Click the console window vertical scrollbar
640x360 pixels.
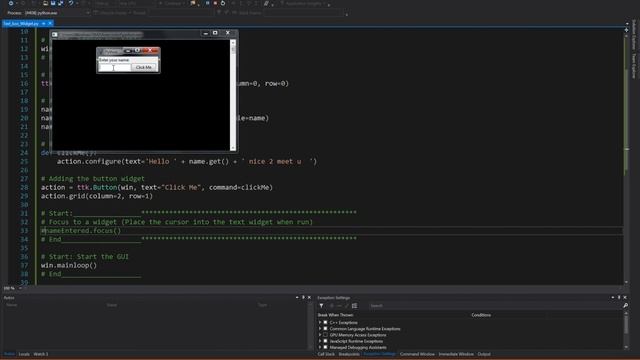[x=233, y=95]
